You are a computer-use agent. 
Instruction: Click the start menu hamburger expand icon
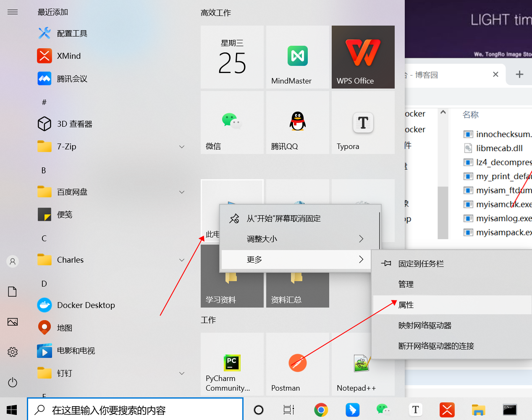(x=13, y=12)
